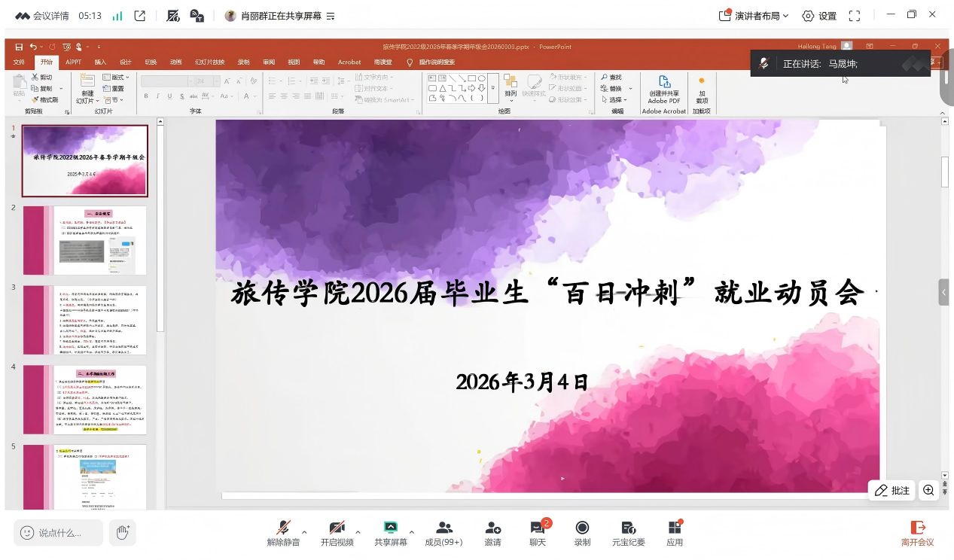Screen dimensions: 954x560
Task: Unmute the microphone (解除静音)
Action: pos(283,533)
